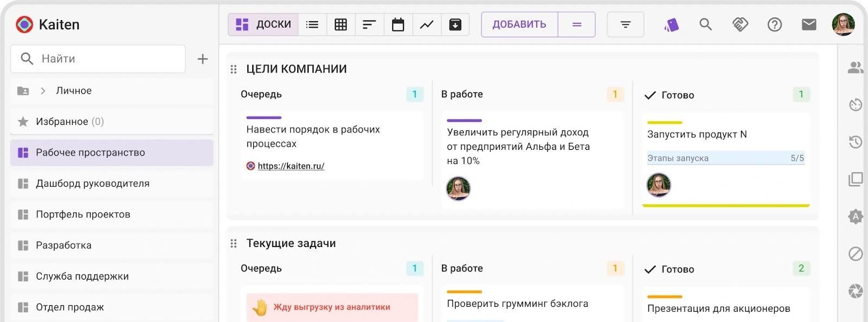Click Текущие задачи board title
The height and width of the screenshot is (322, 868).
(291, 243)
